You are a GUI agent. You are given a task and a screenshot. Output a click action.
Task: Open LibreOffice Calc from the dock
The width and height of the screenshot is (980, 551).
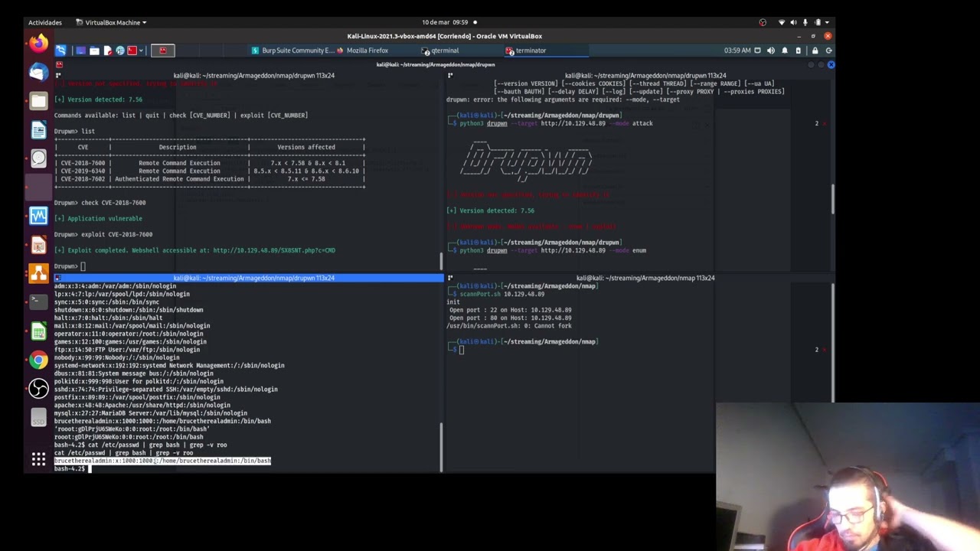tap(38, 331)
